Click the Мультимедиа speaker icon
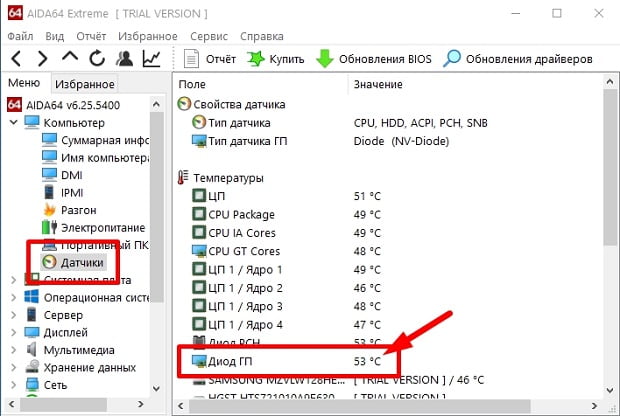Image resolution: width=620 pixels, height=416 pixels. coord(32,349)
